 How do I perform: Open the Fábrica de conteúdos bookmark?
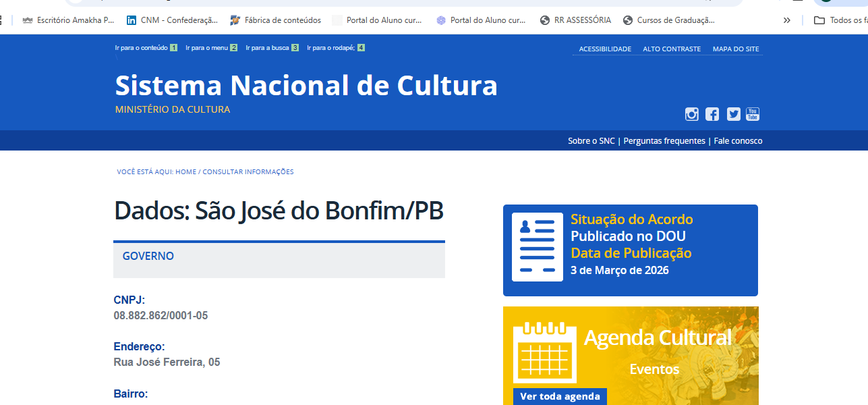pyautogui.click(x=276, y=20)
